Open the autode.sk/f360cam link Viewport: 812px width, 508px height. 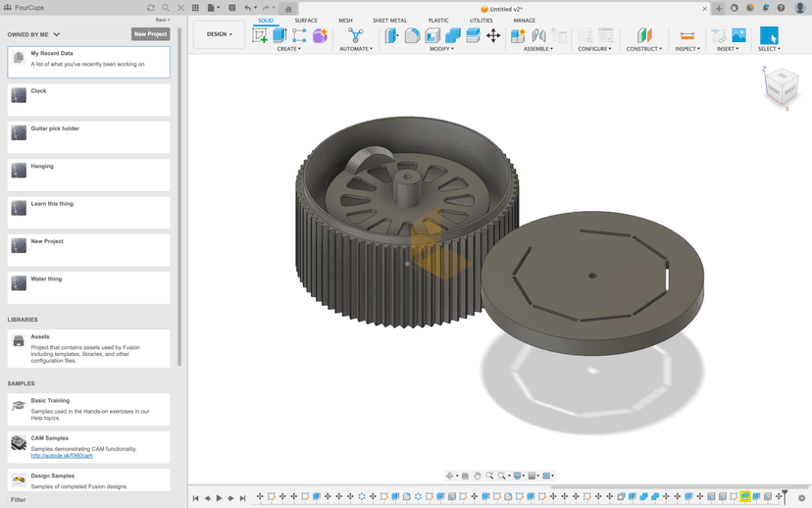click(62, 456)
